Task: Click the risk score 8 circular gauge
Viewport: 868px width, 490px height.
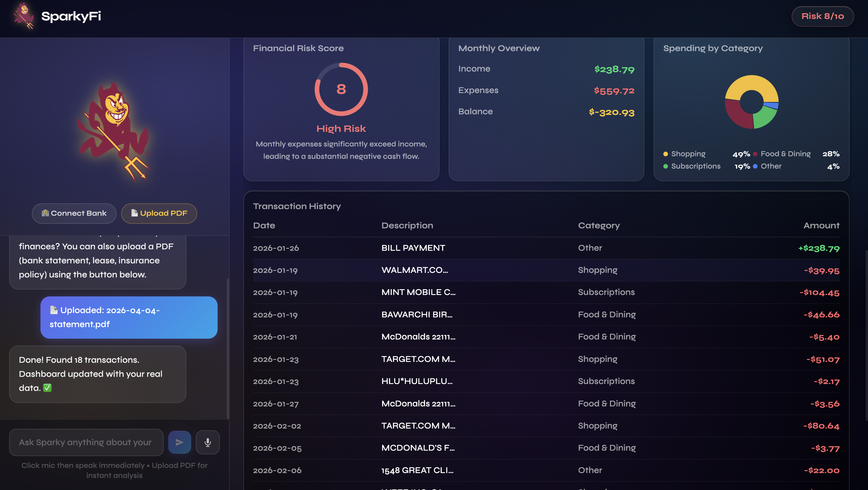Action: pos(341,89)
